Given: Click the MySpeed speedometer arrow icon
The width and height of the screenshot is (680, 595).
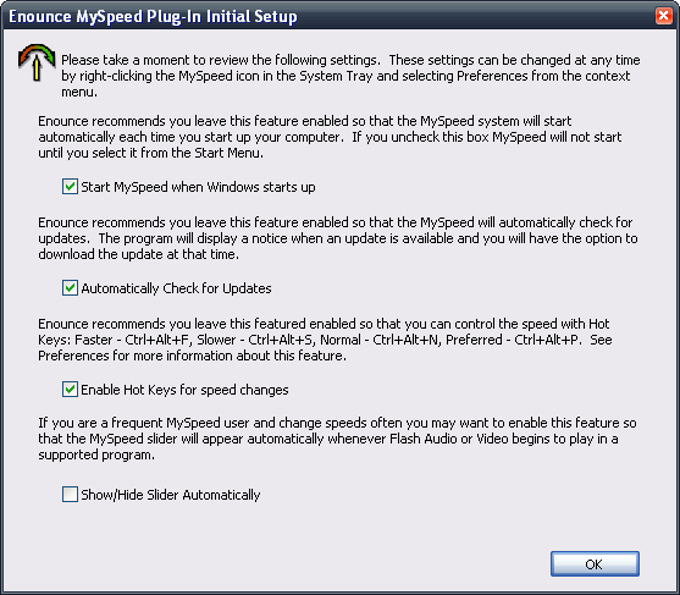Looking at the screenshot, I should (x=36, y=62).
